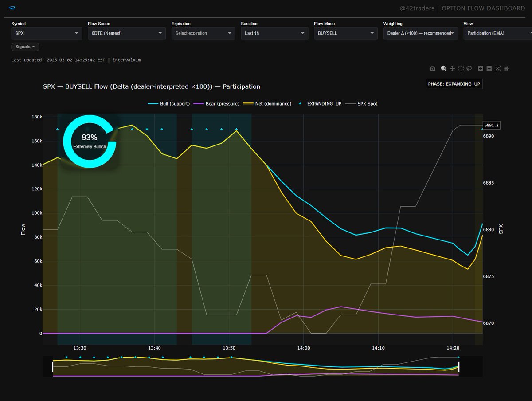This screenshot has width=532, height=401.
Task: Click the chart title SPX — BUYSELL Flow
Action: tap(151, 86)
